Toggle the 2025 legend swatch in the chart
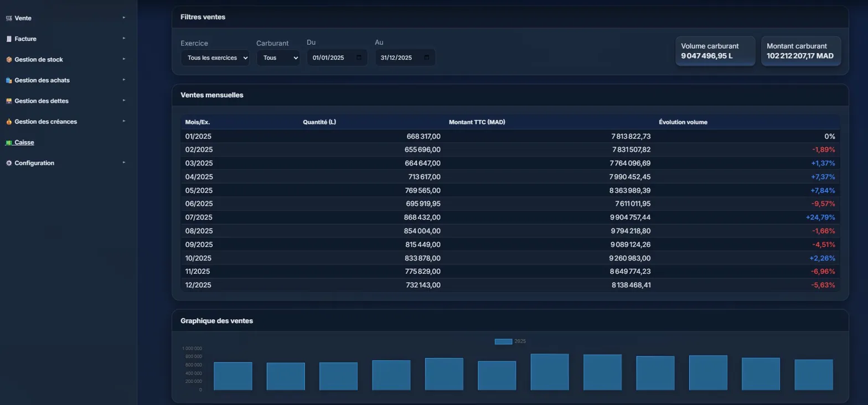 pos(503,341)
